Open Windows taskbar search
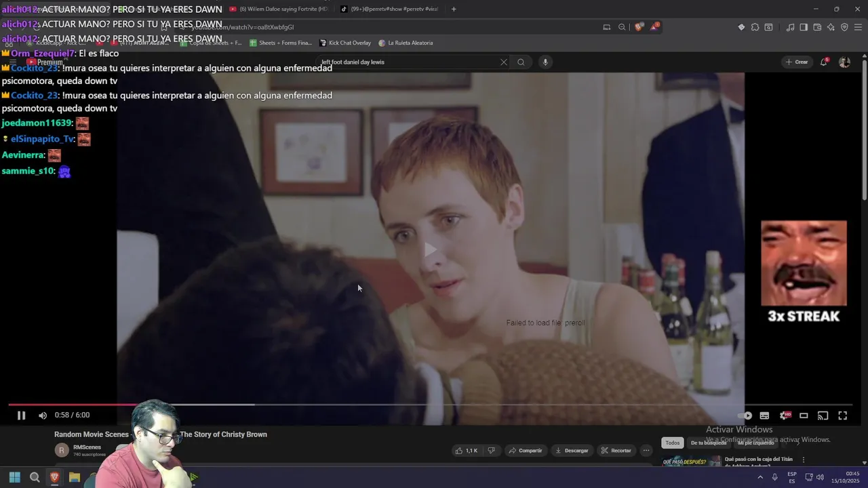The width and height of the screenshot is (868, 488). click(x=35, y=477)
